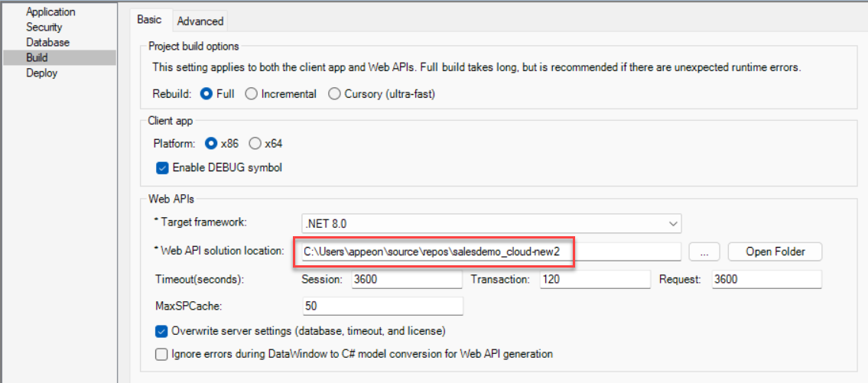Select x64 platform radio button
The image size is (868, 383).
(255, 144)
